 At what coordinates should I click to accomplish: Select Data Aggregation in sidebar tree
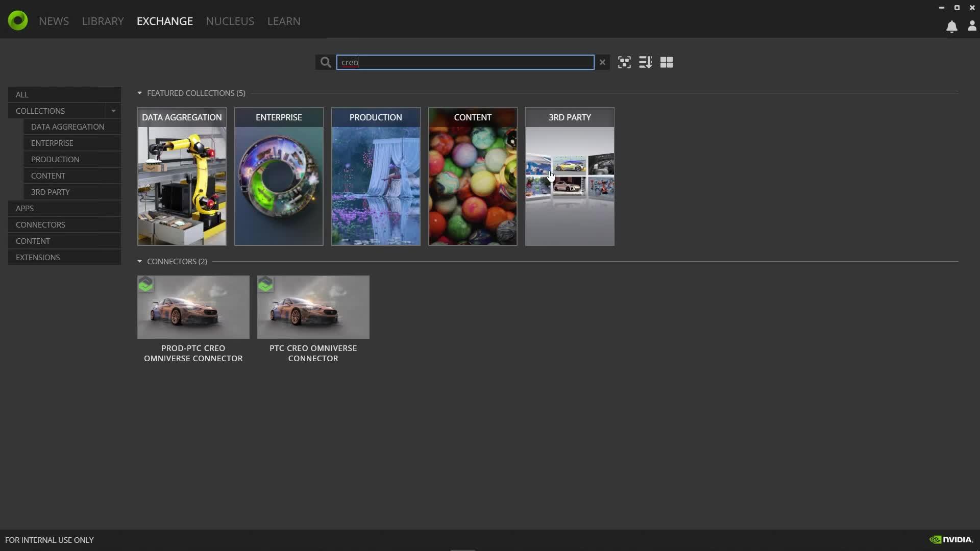tap(67, 127)
